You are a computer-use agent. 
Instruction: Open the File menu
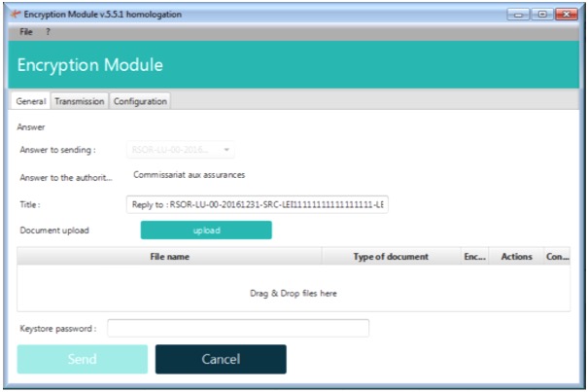(x=26, y=32)
